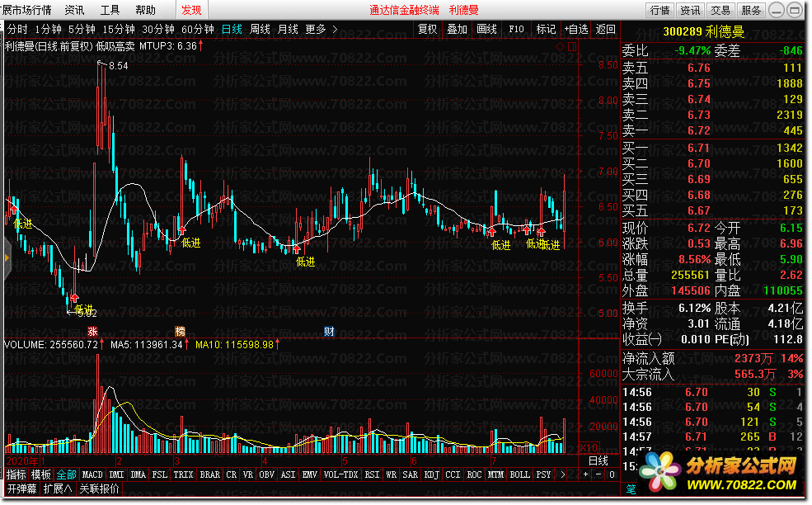Click the left-edge panel expand arrow
Screen dimensions: 812x505
coord(7,257)
